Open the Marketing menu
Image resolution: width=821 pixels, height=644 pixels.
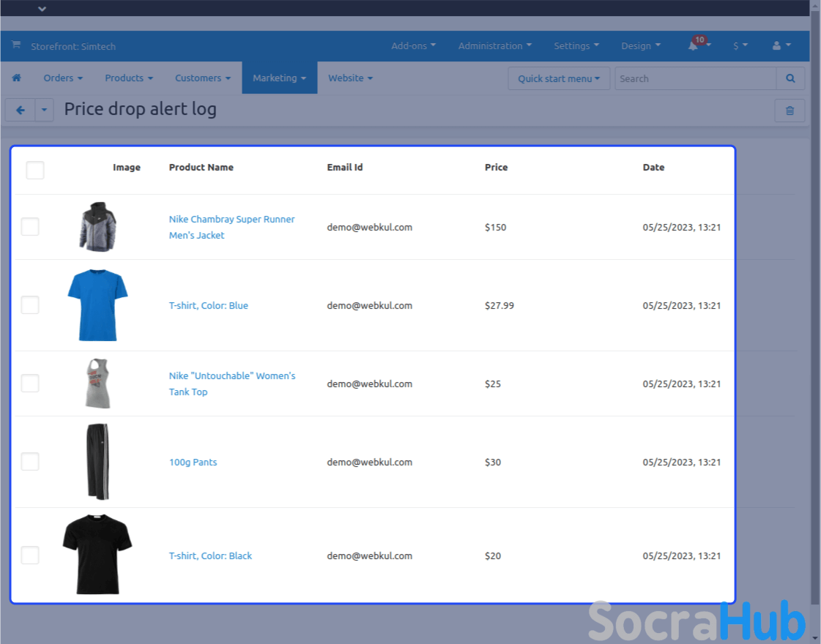point(279,78)
